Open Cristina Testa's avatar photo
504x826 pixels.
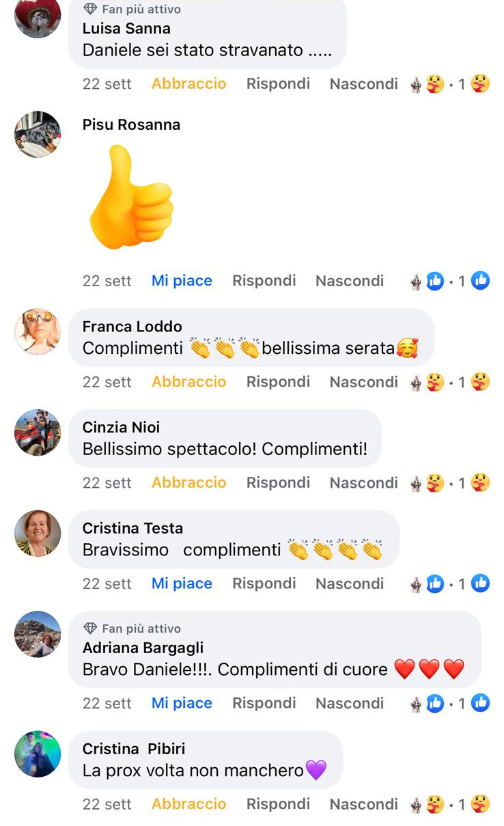point(38,533)
